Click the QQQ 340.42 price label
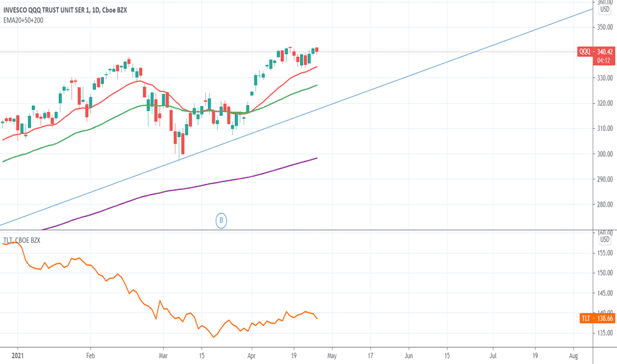This screenshot has height=364, width=617. [596, 52]
